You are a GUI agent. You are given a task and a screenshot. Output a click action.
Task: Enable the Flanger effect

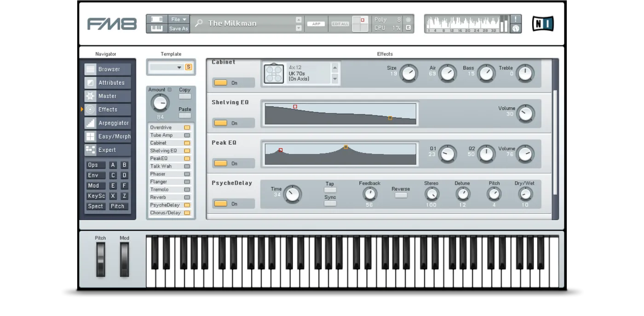187,182
